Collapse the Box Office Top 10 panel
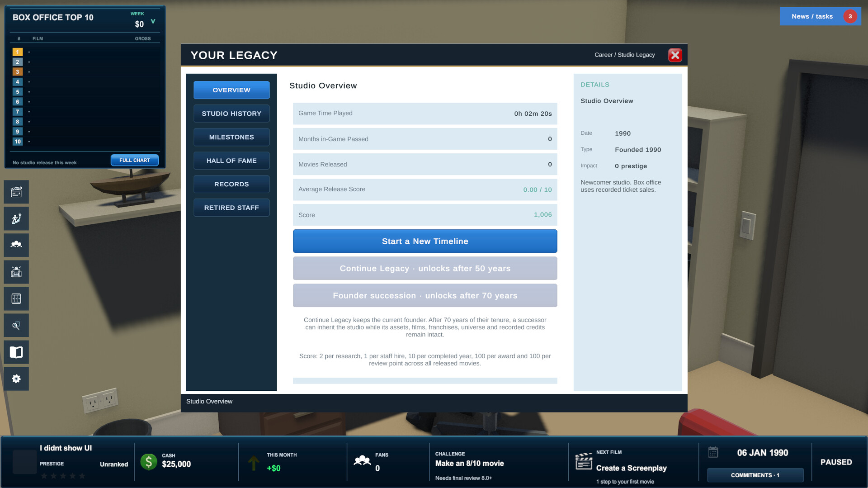The height and width of the screenshot is (488, 868). click(x=153, y=21)
